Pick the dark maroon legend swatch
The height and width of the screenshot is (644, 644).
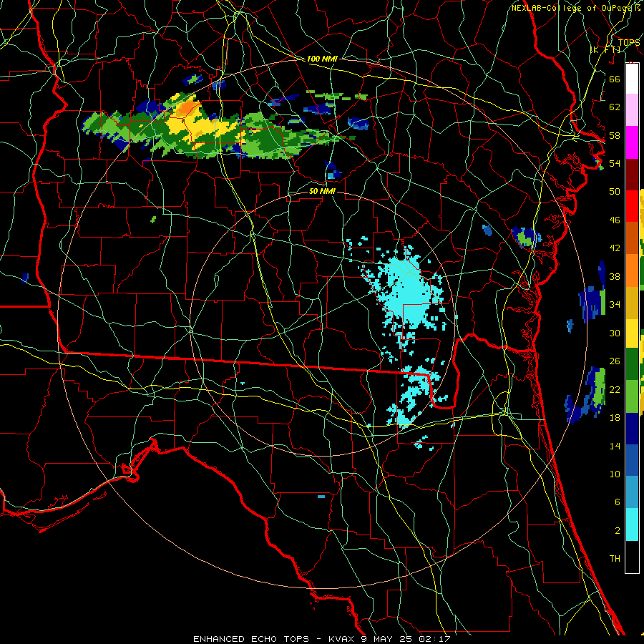632,175
